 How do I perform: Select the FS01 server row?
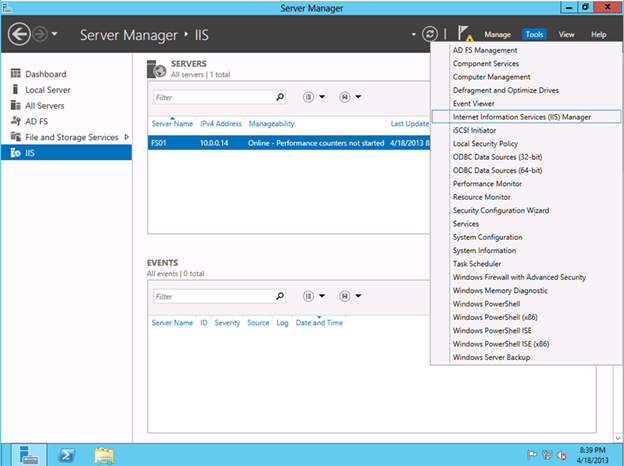289,143
